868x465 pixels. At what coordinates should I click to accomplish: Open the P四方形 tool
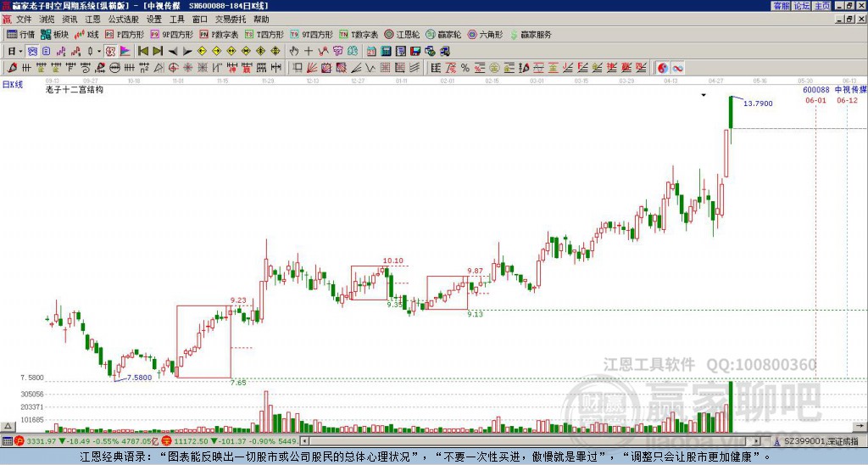click(125, 34)
